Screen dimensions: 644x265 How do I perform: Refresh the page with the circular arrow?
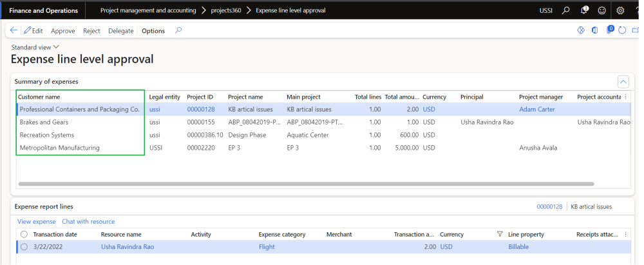pos(622,30)
